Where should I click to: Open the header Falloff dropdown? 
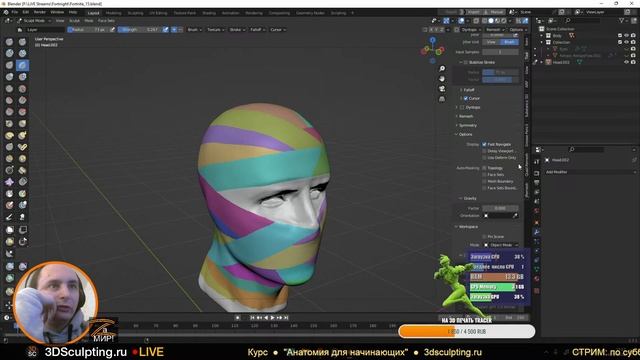tap(258, 29)
